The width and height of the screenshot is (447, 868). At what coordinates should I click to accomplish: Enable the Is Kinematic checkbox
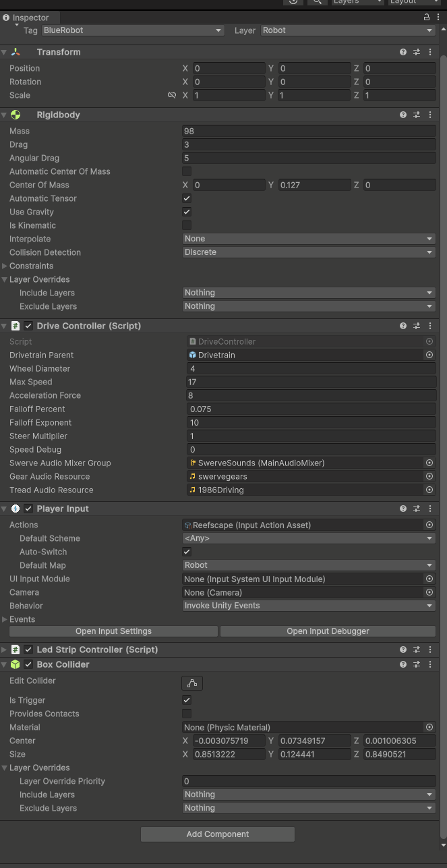coord(187,225)
